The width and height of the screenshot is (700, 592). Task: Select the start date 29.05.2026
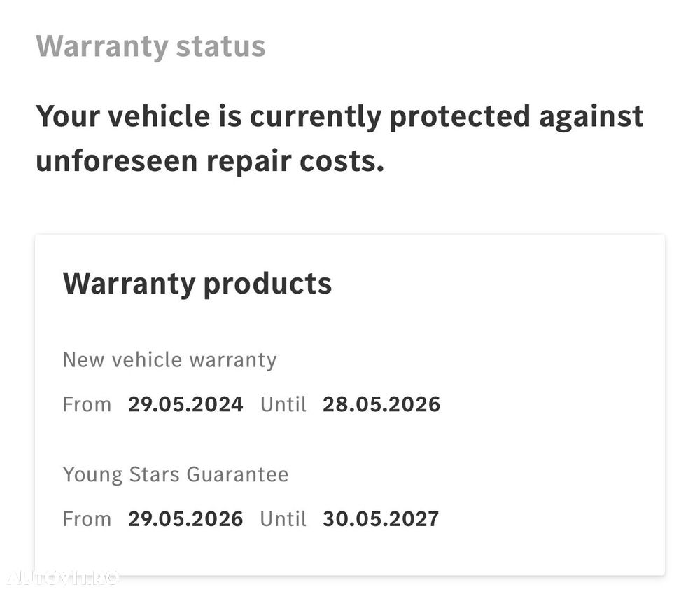[185, 519]
